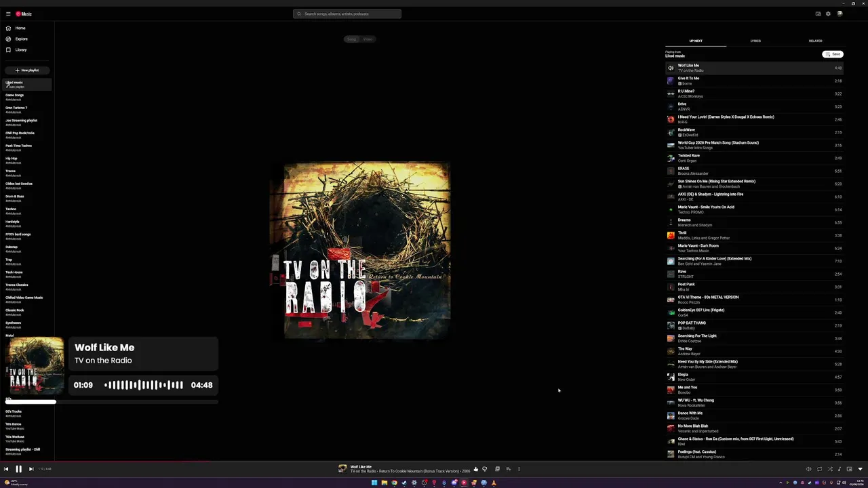Skip to the next track
This screenshot has height=488, width=868.
click(31, 469)
